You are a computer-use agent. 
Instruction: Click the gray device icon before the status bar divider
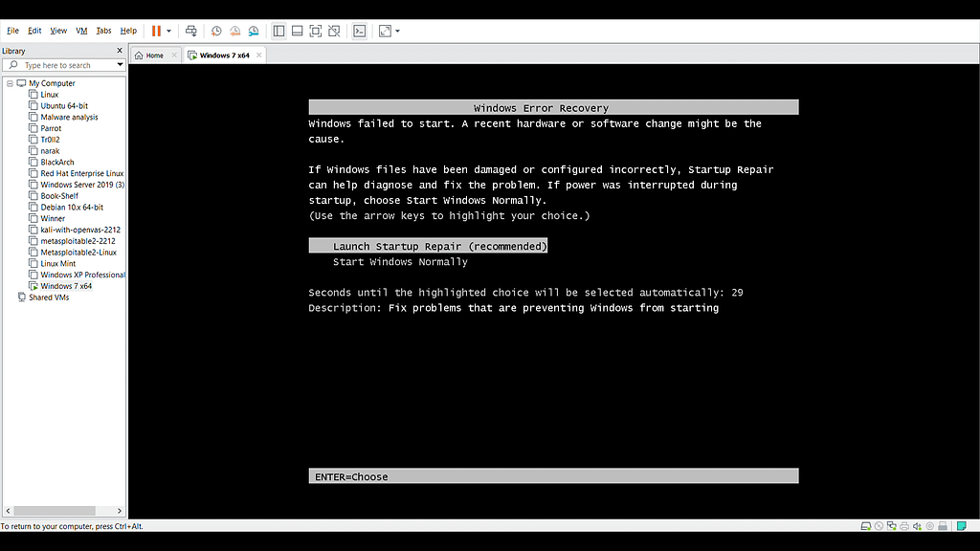point(943,526)
